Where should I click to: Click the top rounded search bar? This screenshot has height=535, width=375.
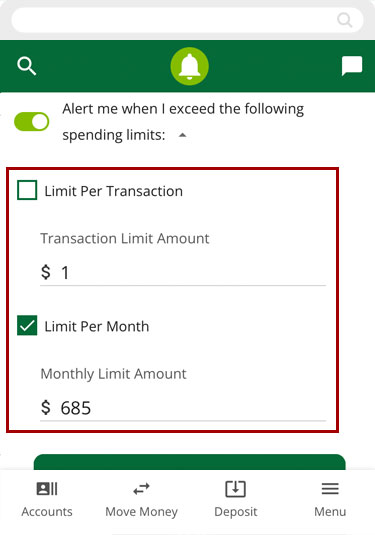(x=187, y=20)
